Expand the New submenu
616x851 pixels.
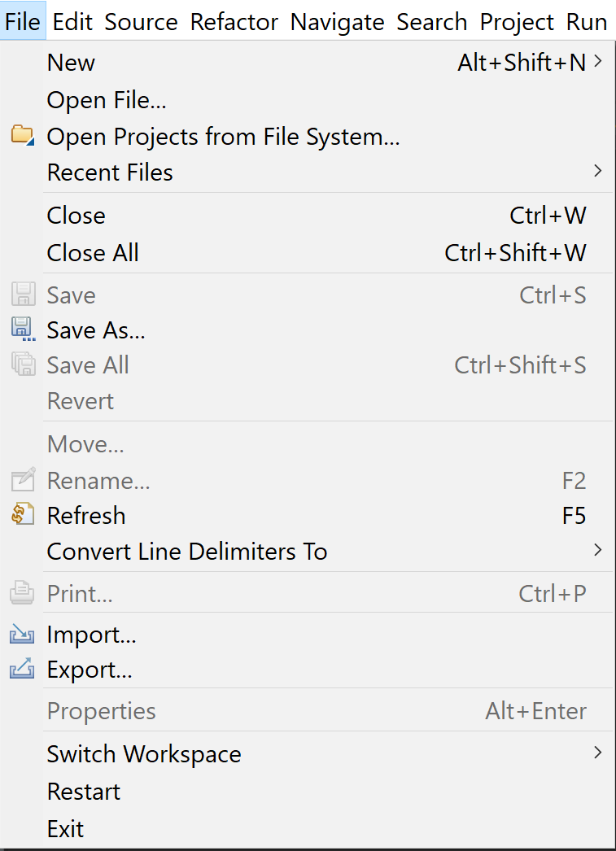tap(598, 62)
